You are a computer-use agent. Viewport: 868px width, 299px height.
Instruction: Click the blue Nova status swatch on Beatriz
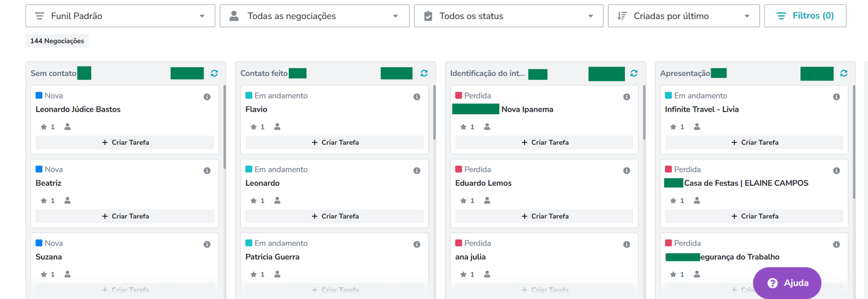click(x=39, y=170)
